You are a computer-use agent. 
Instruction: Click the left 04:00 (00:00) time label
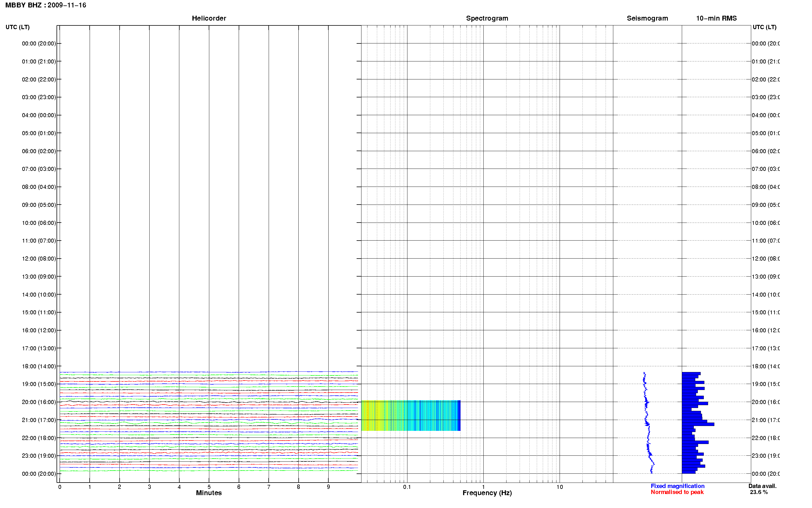click(x=39, y=115)
